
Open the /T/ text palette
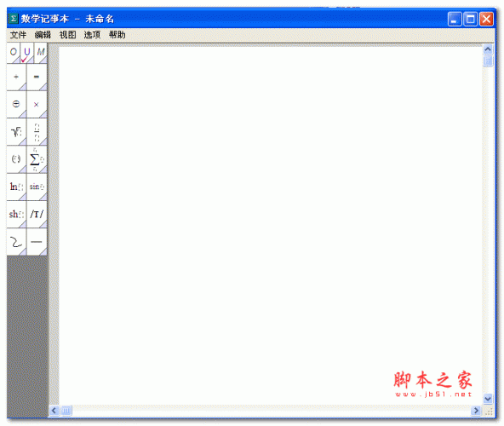coord(37,215)
